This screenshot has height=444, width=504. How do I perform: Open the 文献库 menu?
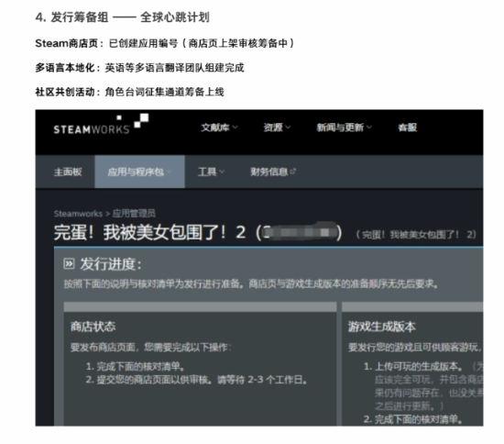[219, 128]
